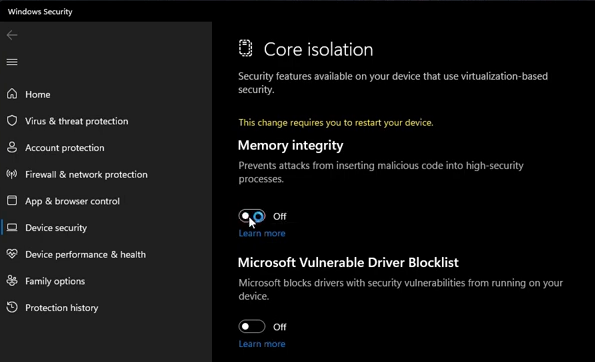Go to Virus & threat protection page

coord(77,121)
